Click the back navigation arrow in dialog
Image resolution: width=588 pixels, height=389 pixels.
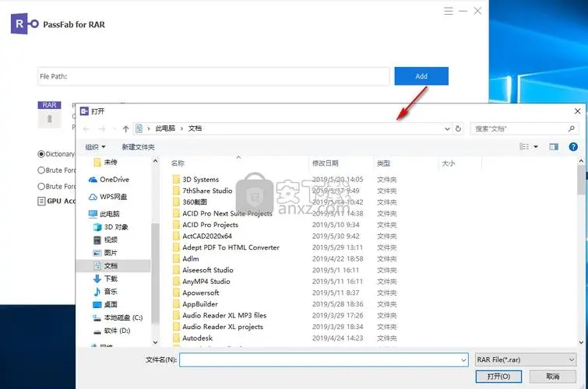point(86,129)
